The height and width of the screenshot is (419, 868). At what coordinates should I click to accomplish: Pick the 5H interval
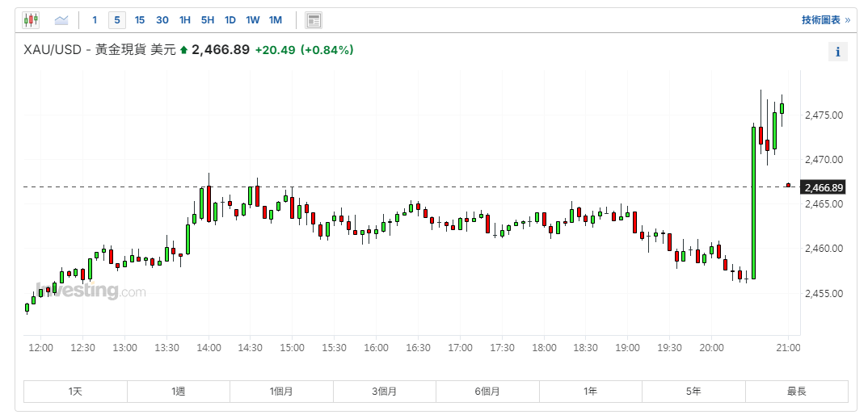tap(208, 20)
